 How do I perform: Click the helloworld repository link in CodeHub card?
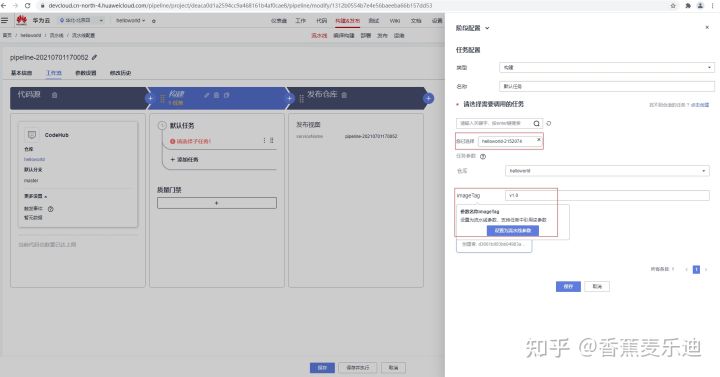pos(34,159)
